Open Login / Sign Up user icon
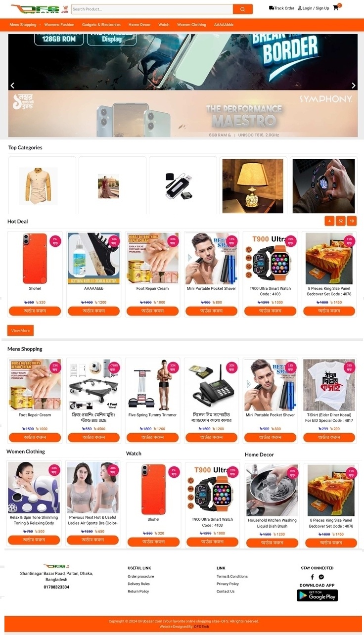Viewport: 364px width, 635px height. 300,8
